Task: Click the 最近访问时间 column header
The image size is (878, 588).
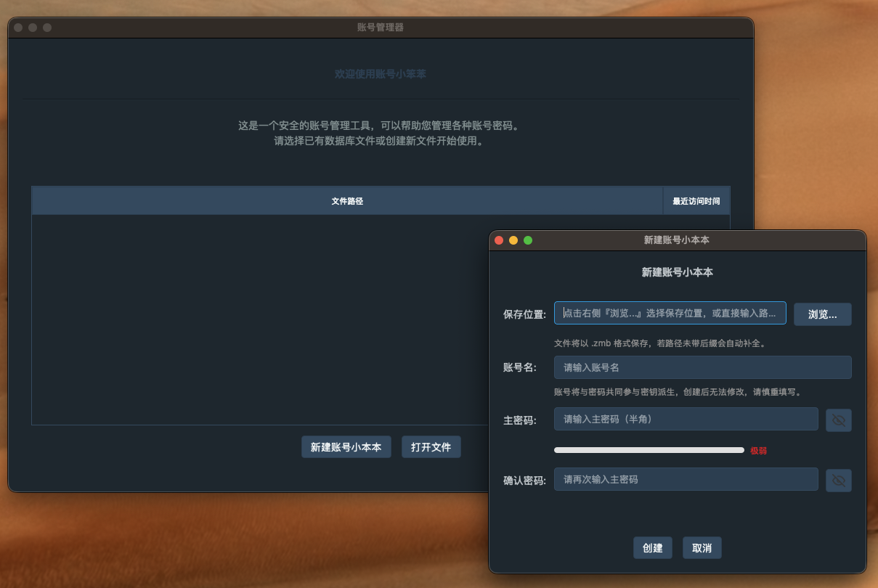Action: click(696, 201)
